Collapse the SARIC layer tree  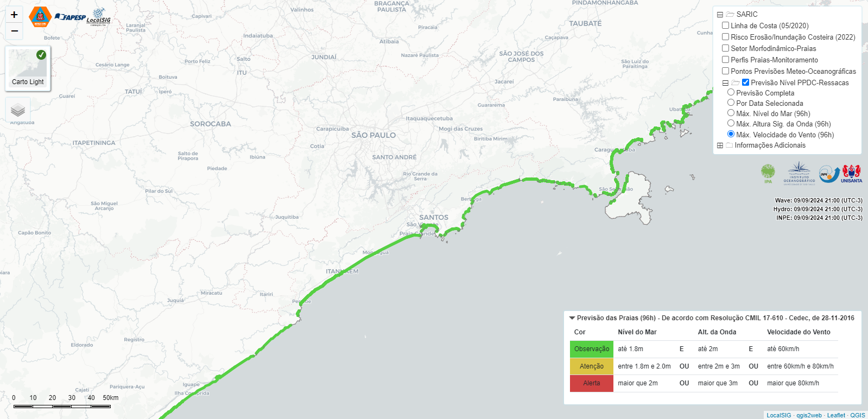click(x=720, y=15)
